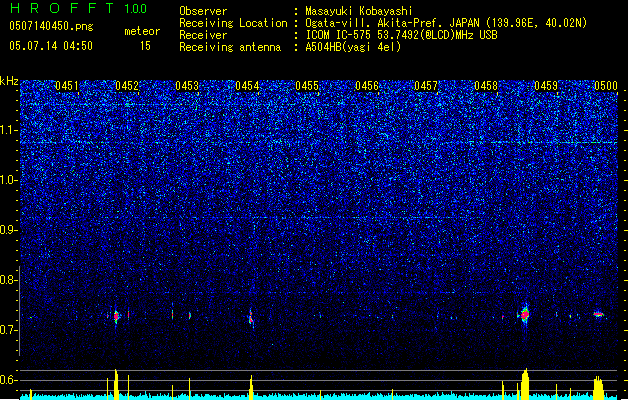Click the 0457 time marker

[426, 86]
